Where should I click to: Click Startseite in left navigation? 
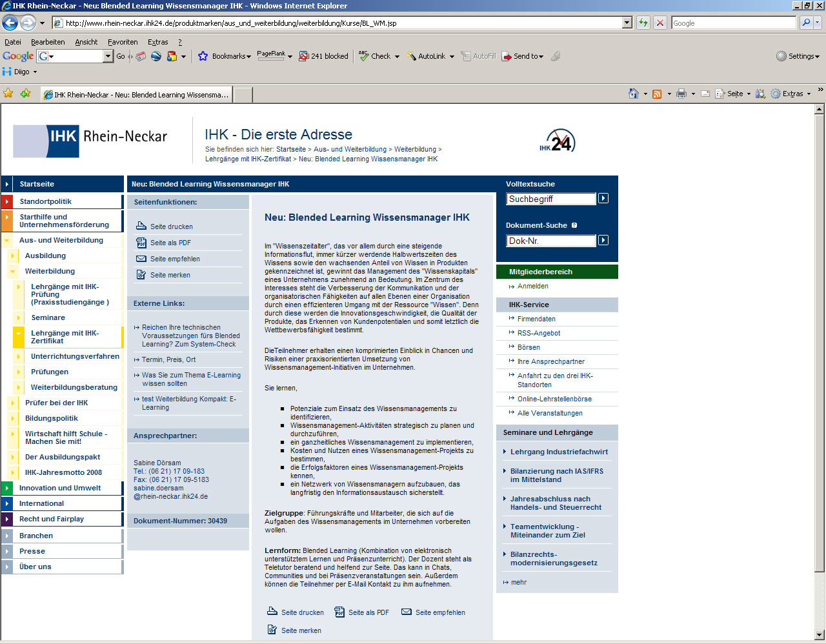(x=37, y=184)
